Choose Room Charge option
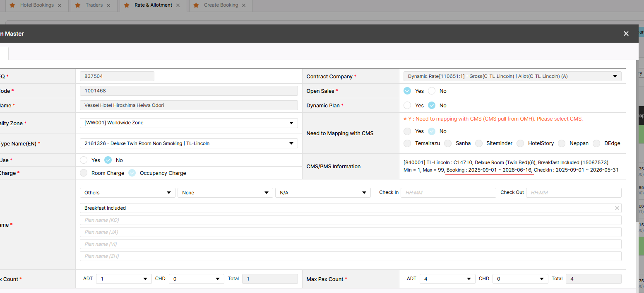Viewport: 644px width, 293px height. [x=84, y=173]
